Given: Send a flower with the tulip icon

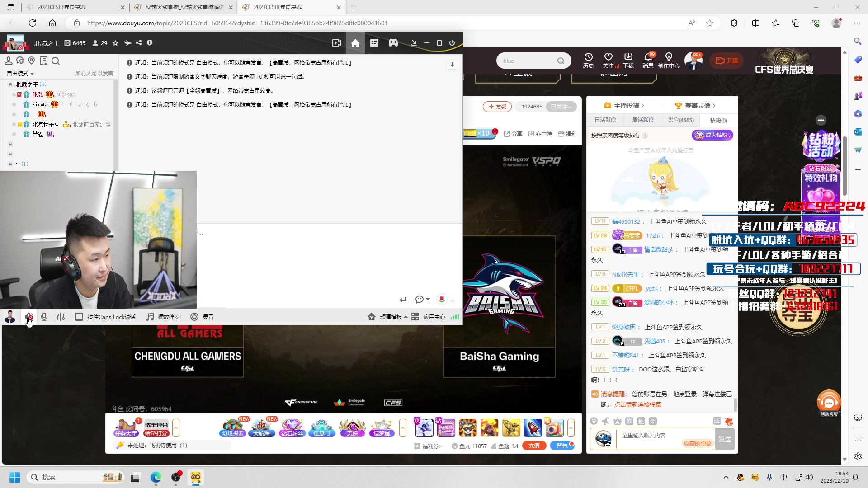Looking at the screenshot, I should (442, 299).
